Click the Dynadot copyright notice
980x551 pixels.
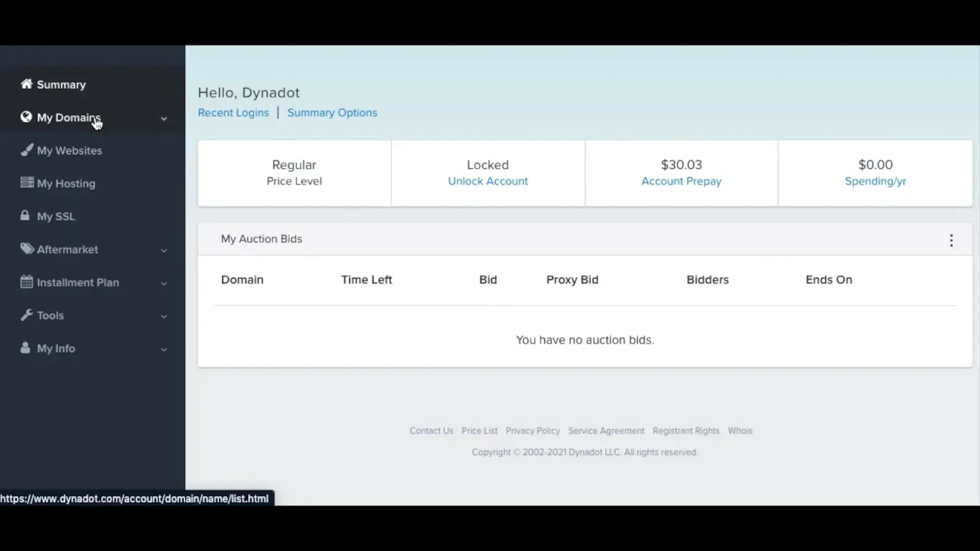(x=585, y=452)
